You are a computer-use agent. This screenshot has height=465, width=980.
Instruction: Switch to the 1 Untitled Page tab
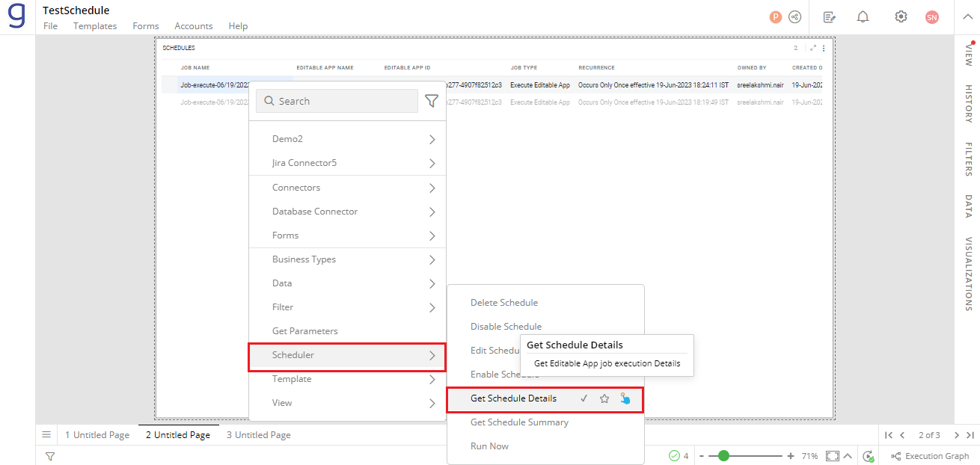tap(97, 435)
